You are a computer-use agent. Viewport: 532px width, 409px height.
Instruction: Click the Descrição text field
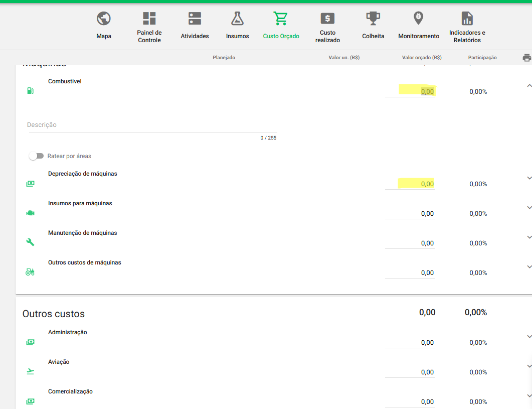click(151, 125)
